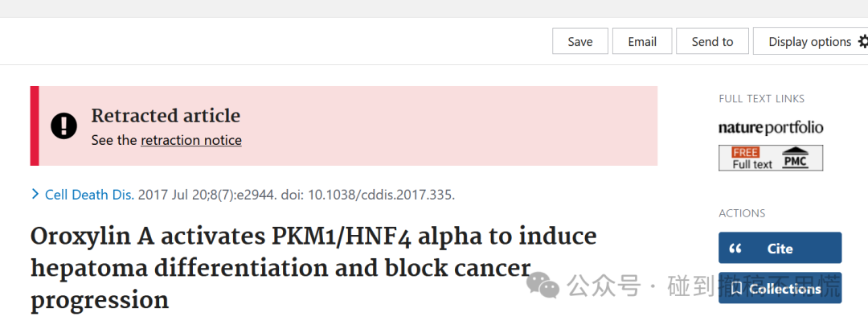Click the FULL TEXT LINKS heading
Image resolution: width=868 pixels, height=321 pixels.
762,99
